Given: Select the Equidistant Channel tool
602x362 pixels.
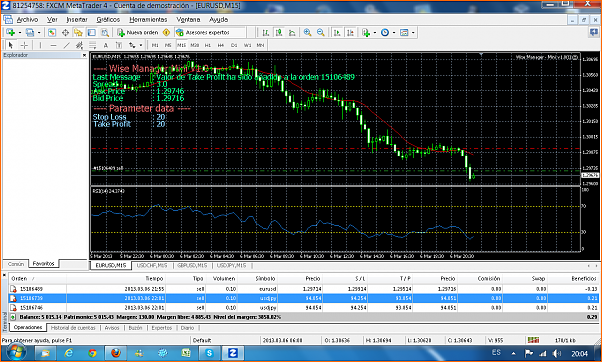Looking at the screenshot, I should [79, 45].
